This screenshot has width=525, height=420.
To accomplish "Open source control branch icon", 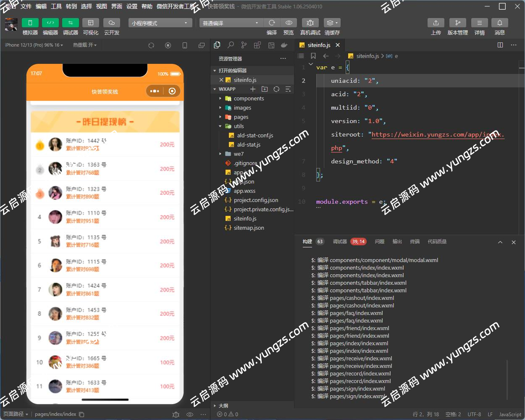I will [x=244, y=45].
